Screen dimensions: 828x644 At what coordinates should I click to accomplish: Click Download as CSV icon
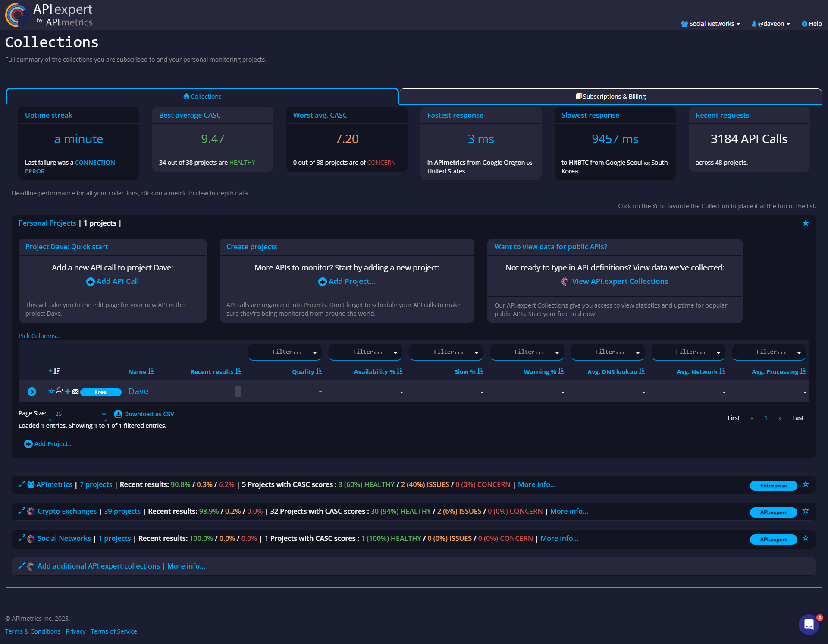118,414
